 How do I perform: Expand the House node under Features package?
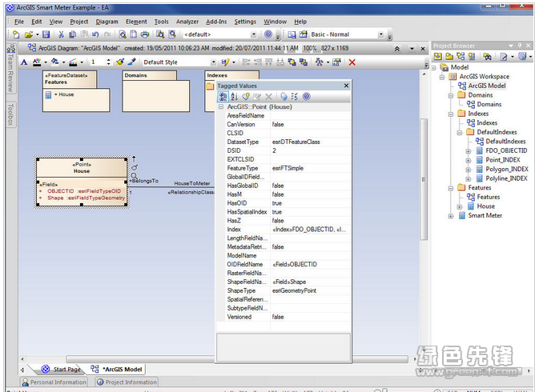(460, 207)
